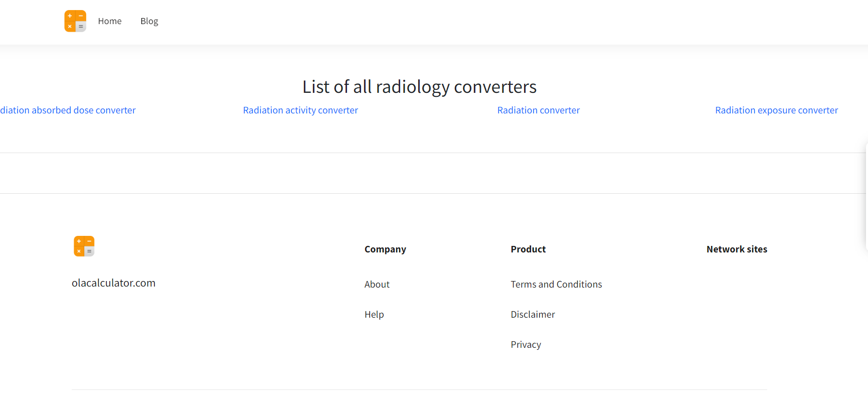Open the Home menu item
This screenshot has height=405, width=868.
click(110, 21)
